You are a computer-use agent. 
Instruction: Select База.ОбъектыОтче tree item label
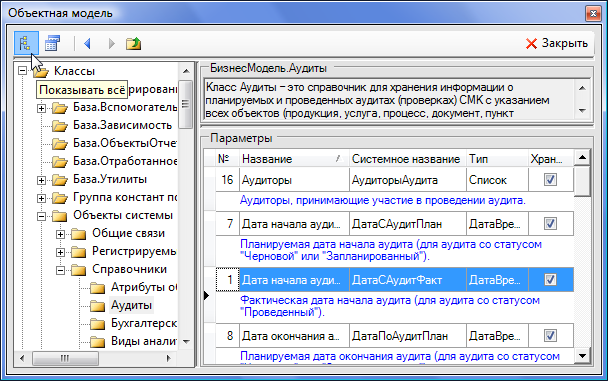point(125,143)
